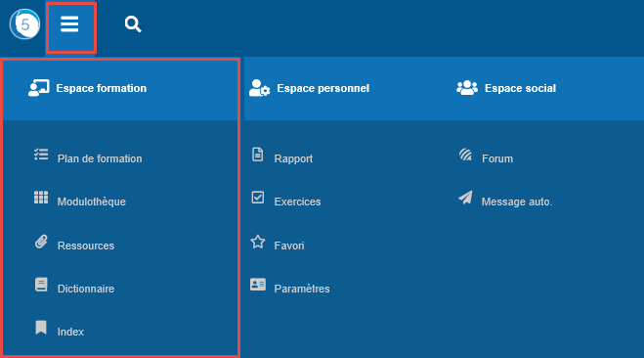Click the Plan de formation checklist icon
644x358 pixels.
coord(41,155)
